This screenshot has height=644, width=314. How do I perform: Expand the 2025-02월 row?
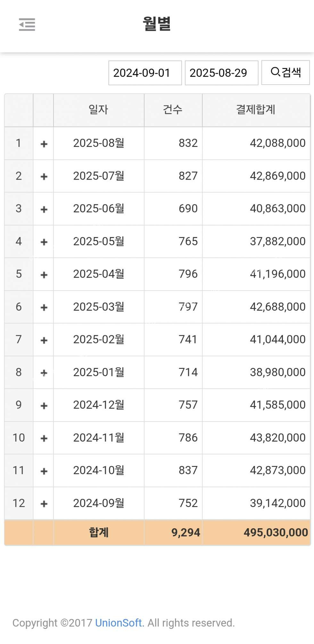click(x=44, y=340)
